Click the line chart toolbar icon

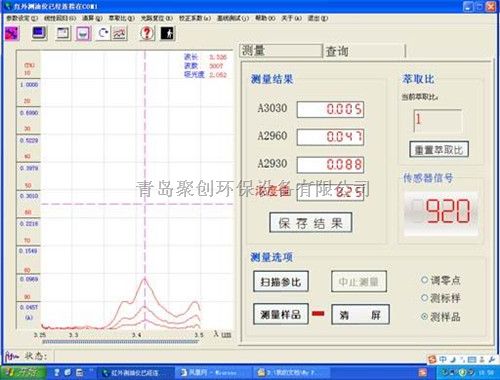coord(119,34)
